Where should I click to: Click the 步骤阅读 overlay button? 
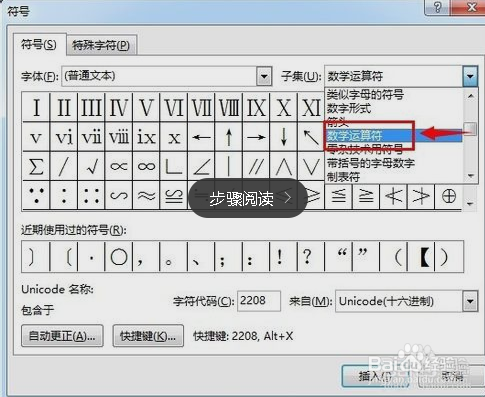tap(248, 199)
